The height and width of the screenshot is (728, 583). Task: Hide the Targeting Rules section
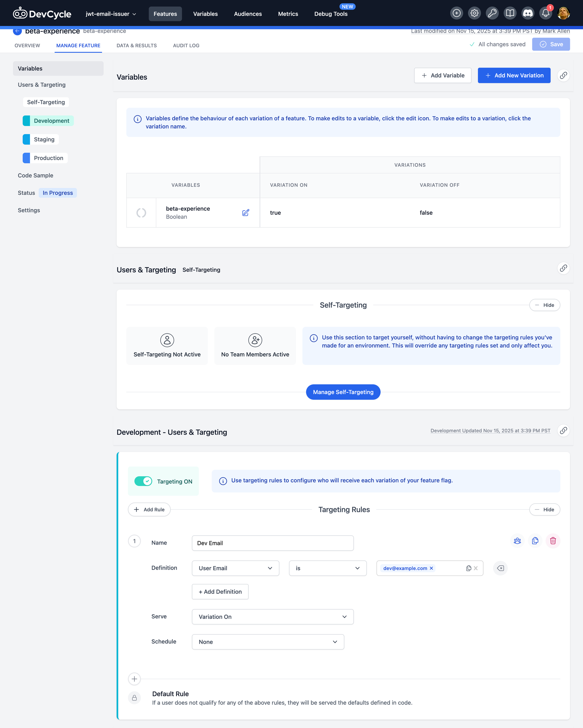[x=545, y=510]
